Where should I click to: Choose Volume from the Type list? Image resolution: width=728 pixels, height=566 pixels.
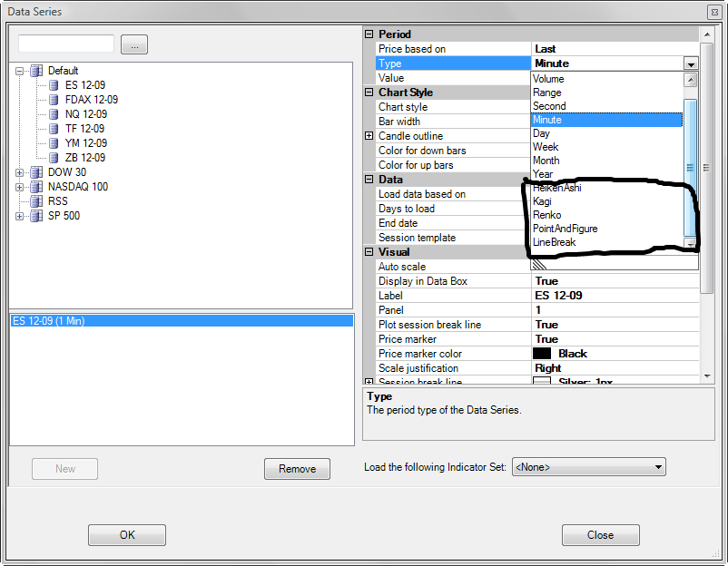point(607,79)
